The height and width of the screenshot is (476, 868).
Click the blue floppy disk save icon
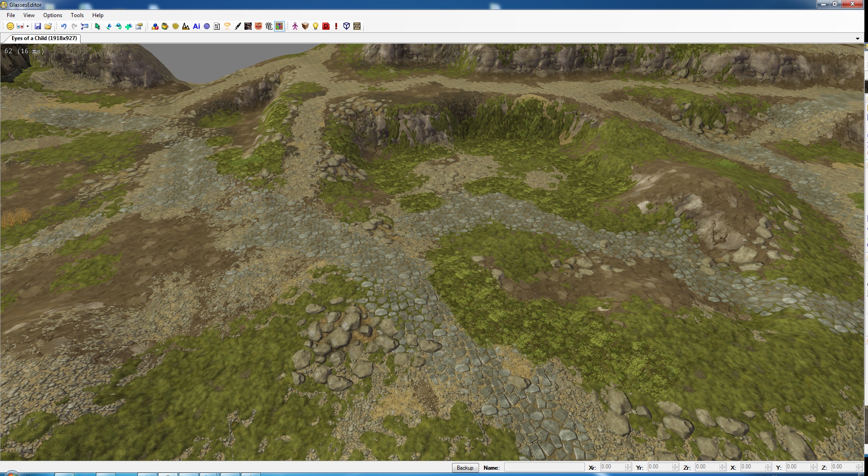[x=38, y=27]
